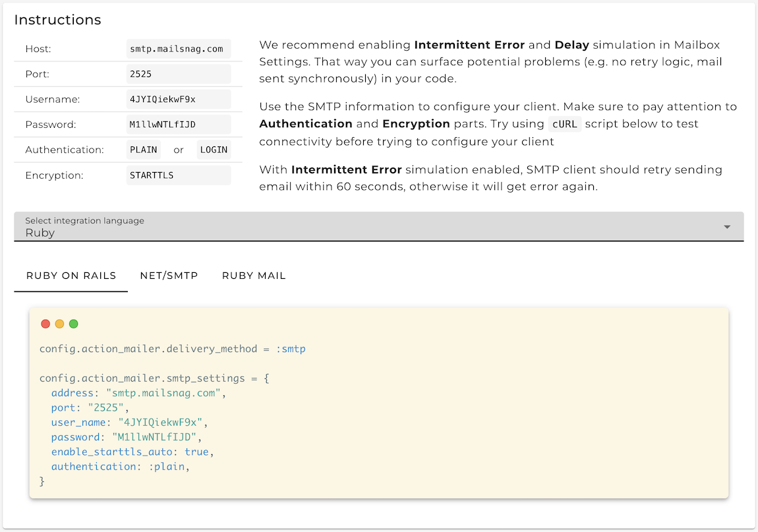758x532 pixels.
Task: Click the authentication: :plain line
Action: click(x=121, y=467)
